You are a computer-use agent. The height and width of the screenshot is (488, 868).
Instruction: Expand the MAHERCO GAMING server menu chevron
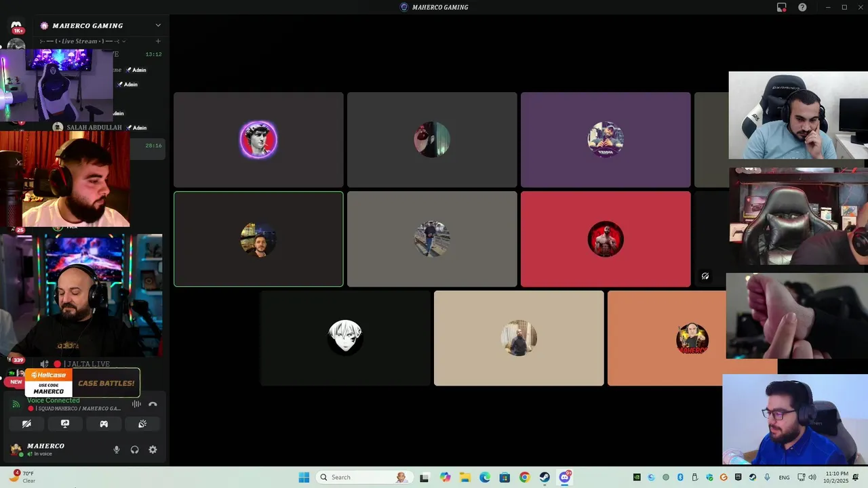click(158, 26)
